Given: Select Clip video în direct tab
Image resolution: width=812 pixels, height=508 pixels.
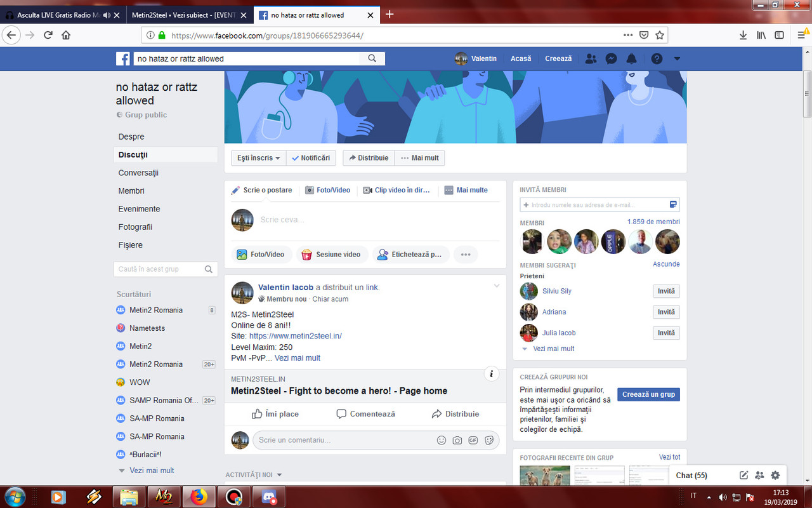Looking at the screenshot, I should [396, 190].
